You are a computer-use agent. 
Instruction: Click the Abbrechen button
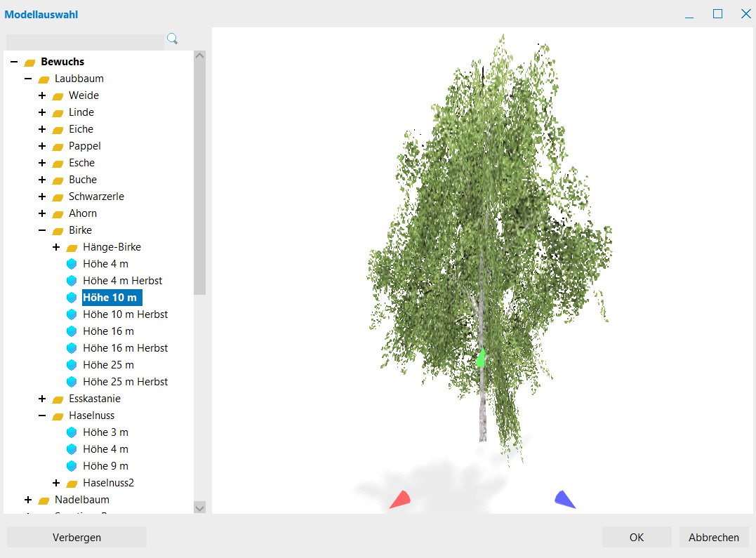pyautogui.click(x=713, y=538)
